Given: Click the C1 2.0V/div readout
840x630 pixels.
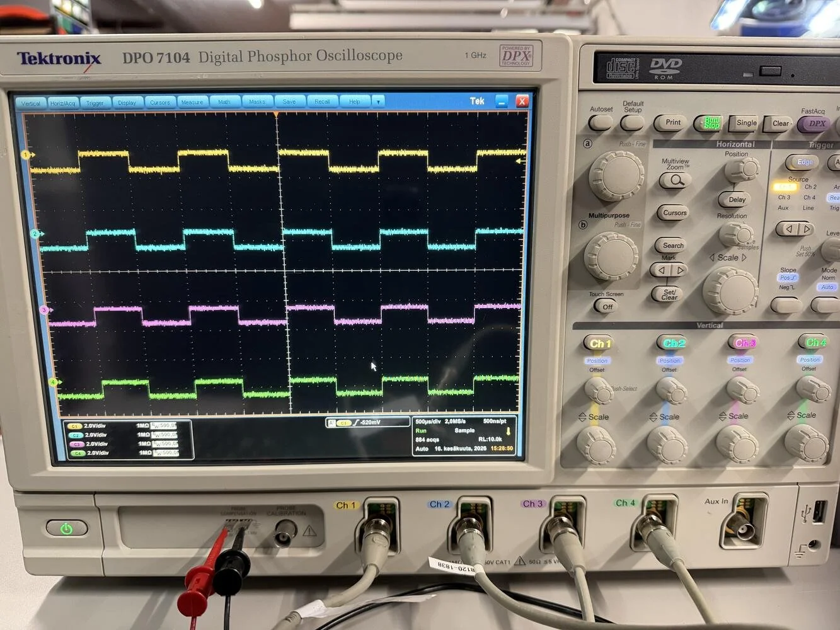Looking at the screenshot, I should (x=88, y=426).
